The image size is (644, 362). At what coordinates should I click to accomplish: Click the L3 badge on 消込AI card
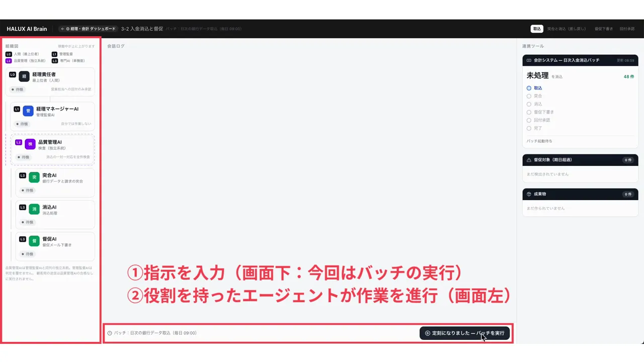point(23,207)
